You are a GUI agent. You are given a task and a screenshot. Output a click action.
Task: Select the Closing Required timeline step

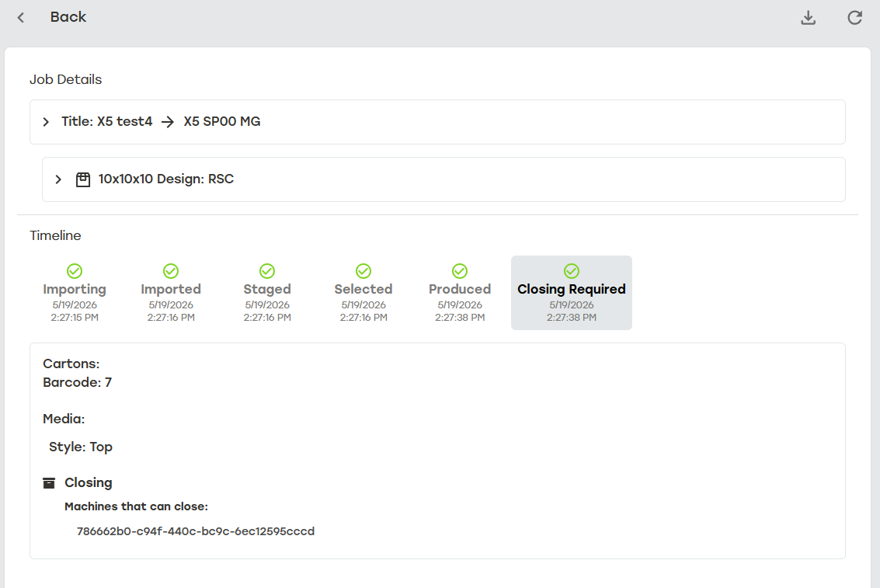point(572,293)
